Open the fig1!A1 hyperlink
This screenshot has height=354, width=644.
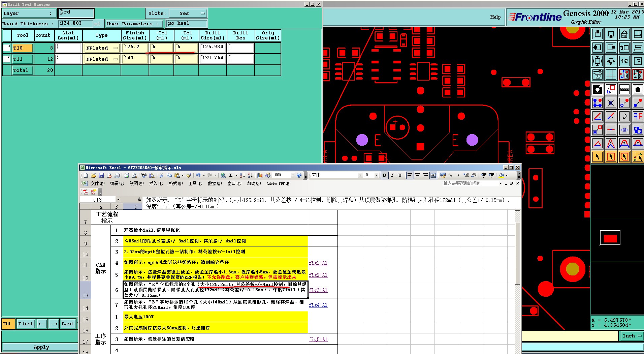pyautogui.click(x=318, y=263)
